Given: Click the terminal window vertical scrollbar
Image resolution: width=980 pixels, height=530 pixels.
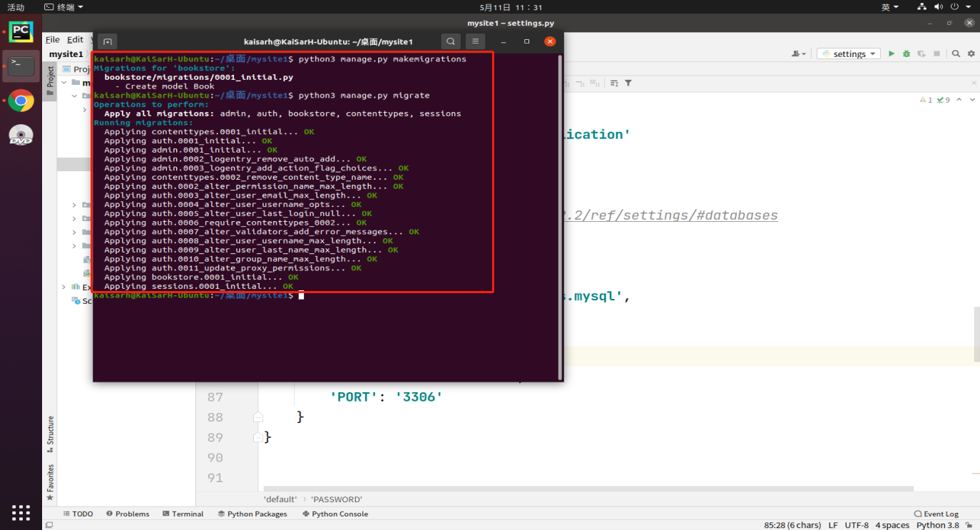Looking at the screenshot, I should coord(561,218).
